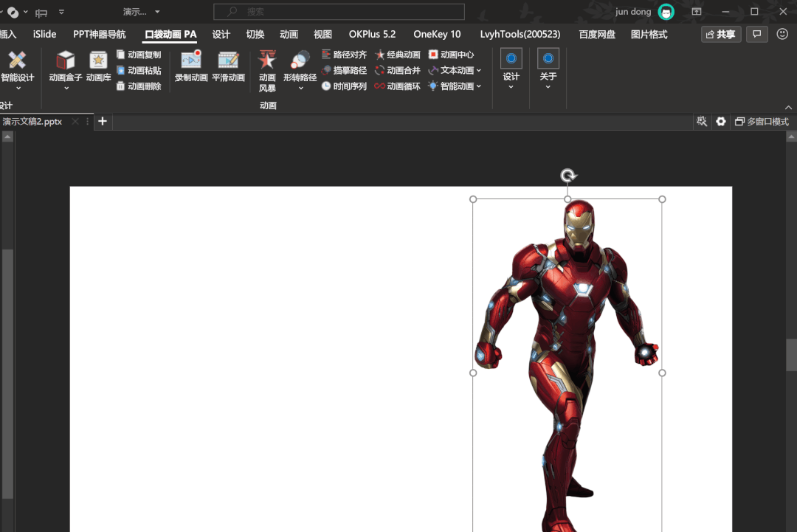
Task: Toggle the ribbon display options button
Action: pos(697,12)
